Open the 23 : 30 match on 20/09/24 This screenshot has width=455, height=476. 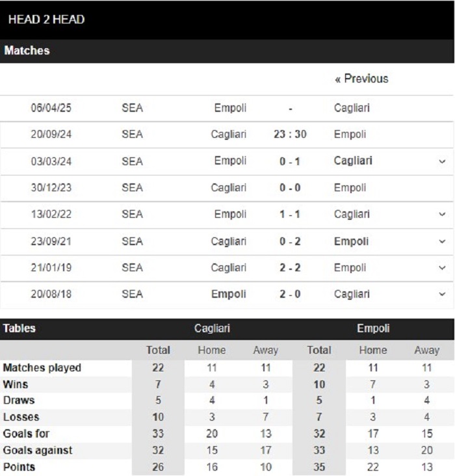[290, 134]
